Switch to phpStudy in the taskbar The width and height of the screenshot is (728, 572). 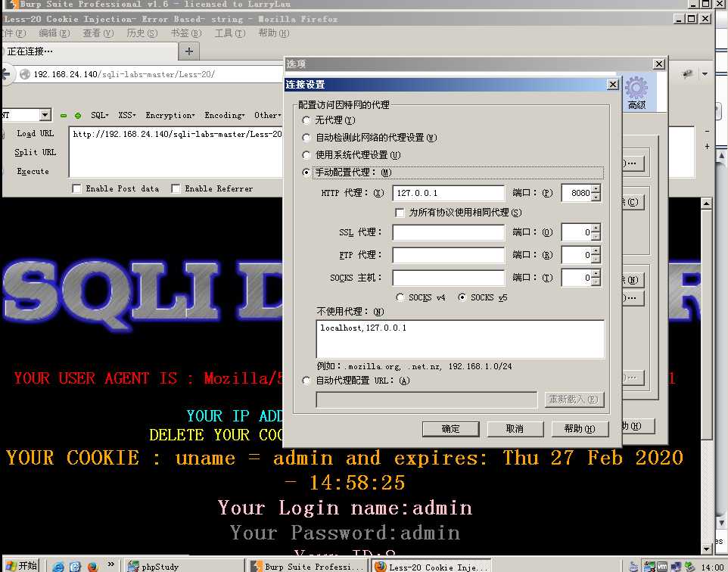tap(185, 566)
